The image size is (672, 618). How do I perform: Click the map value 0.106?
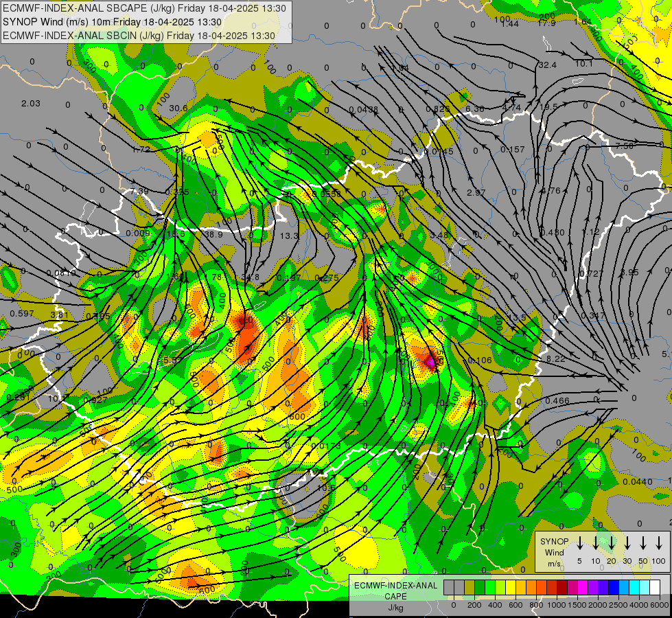[480, 360]
